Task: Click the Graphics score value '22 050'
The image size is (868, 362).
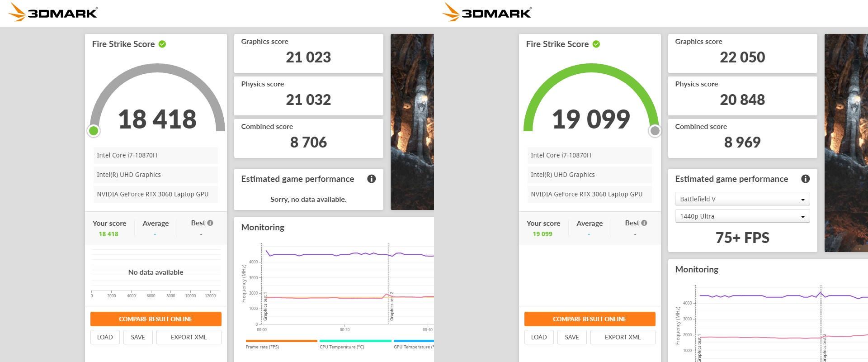Action: click(x=742, y=57)
